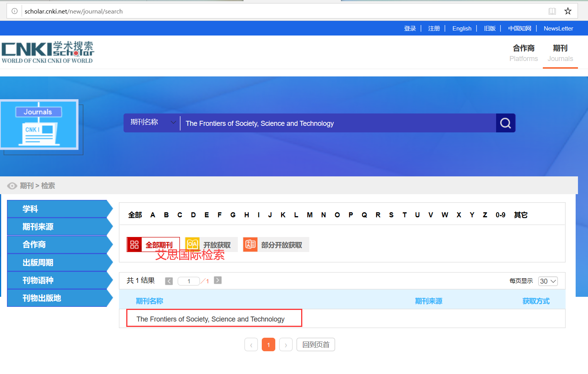Click the CNKI Scholar logo
Viewport: 588px width, 374px height.
tap(48, 52)
